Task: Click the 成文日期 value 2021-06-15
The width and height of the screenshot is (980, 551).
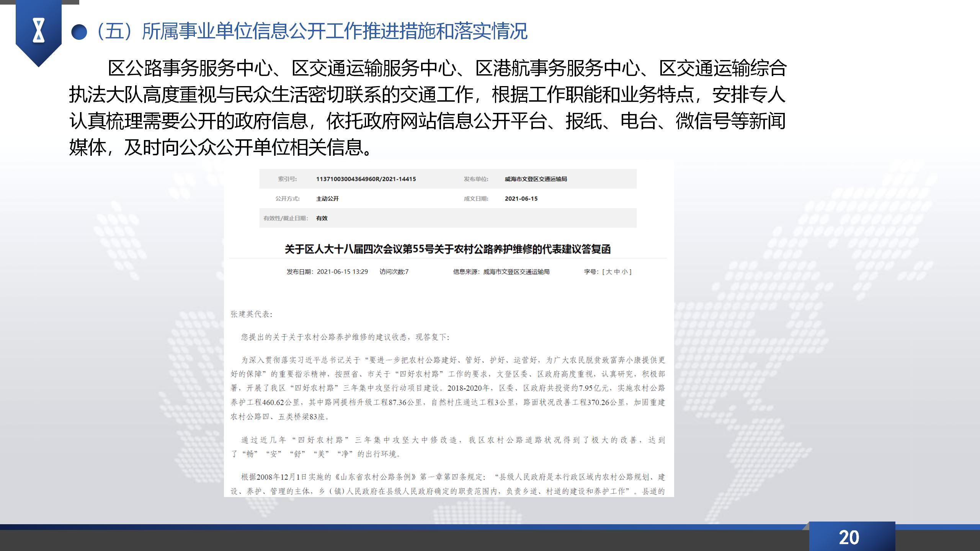Action: click(x=521, y=199)
